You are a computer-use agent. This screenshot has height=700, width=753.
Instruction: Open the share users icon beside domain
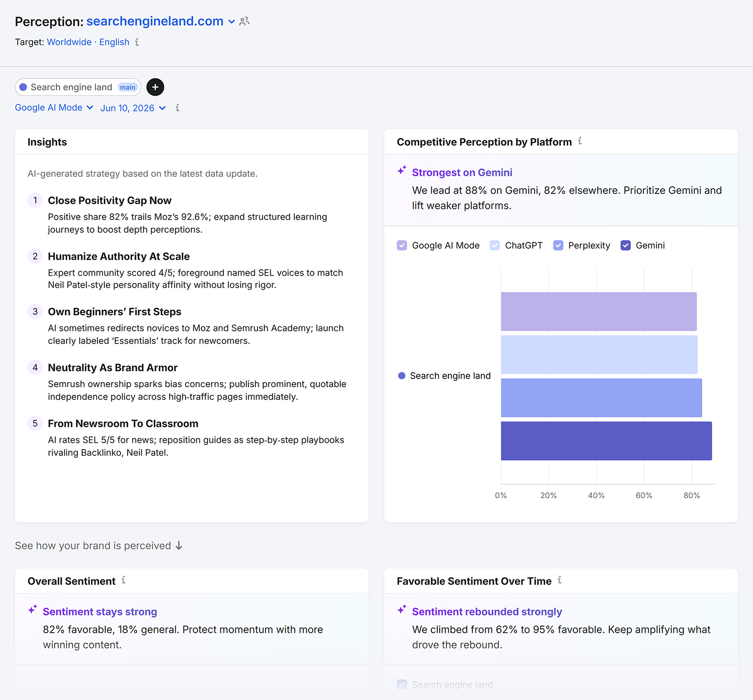click(244, 21)
